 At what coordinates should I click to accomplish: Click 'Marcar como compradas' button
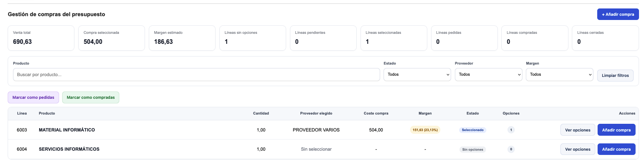(x=91, y=98)
